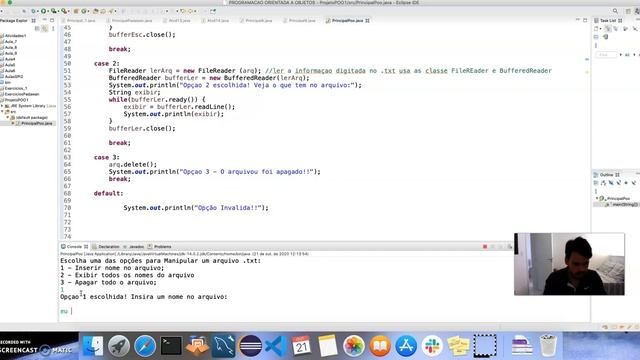Collapse PrincipalPoo class in Outline

(597, 198)
